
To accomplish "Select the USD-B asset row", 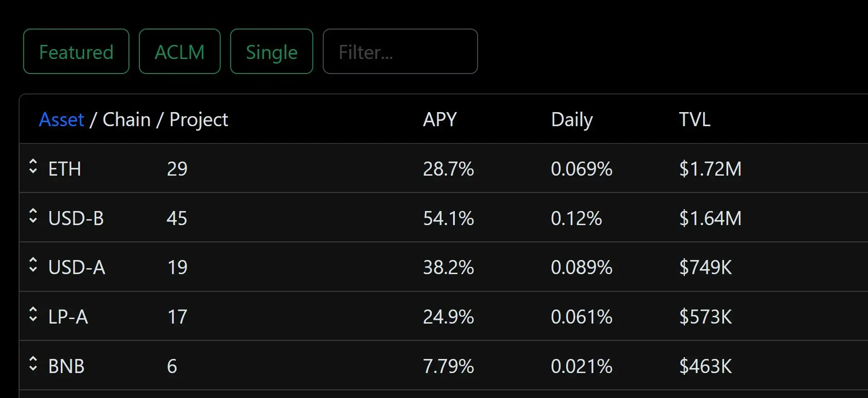I will tap(76, 218).
